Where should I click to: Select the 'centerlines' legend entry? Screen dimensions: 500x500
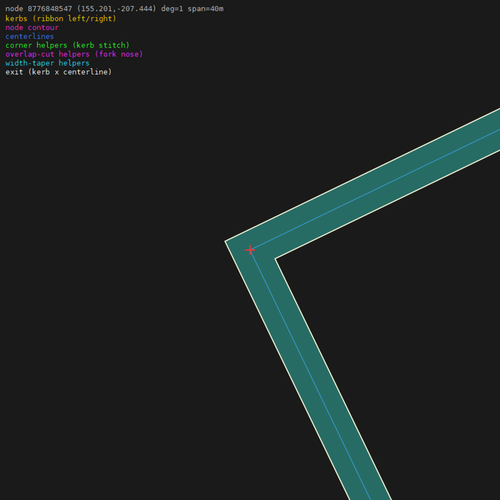tap(30, 36)
